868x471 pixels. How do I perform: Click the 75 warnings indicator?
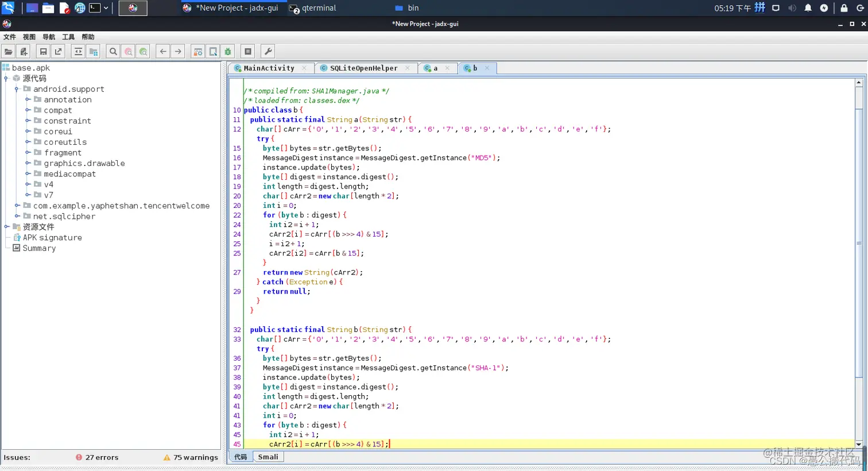191,458
